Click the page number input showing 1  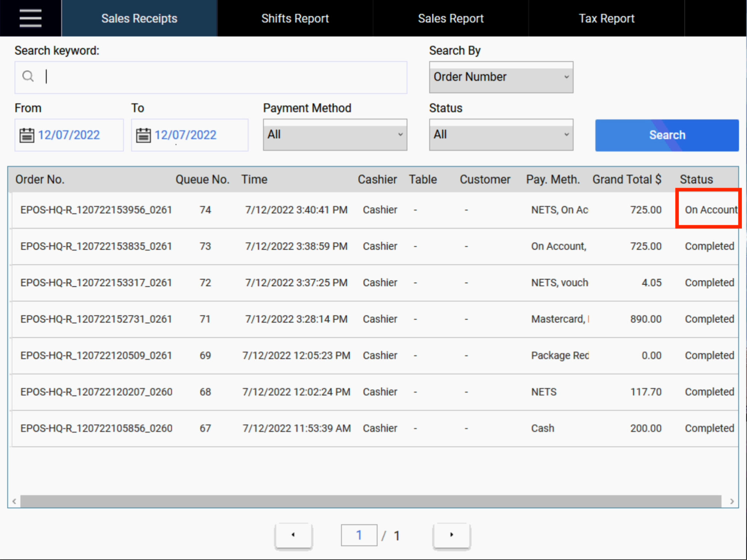tap(359, 535)
